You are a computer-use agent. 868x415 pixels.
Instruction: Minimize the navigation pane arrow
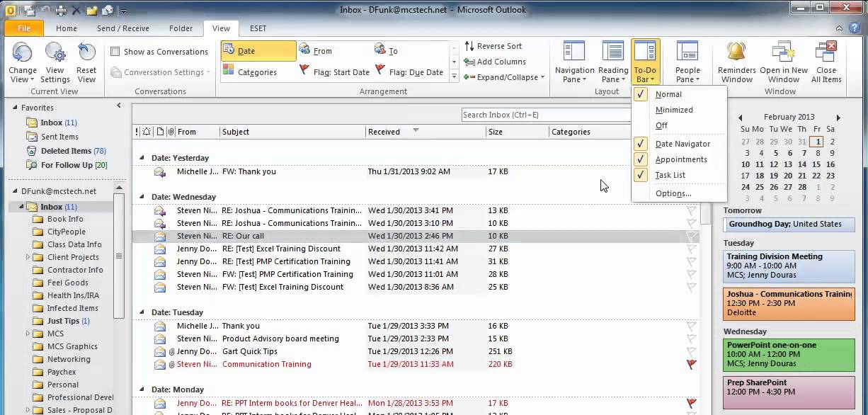coord(119,106)
